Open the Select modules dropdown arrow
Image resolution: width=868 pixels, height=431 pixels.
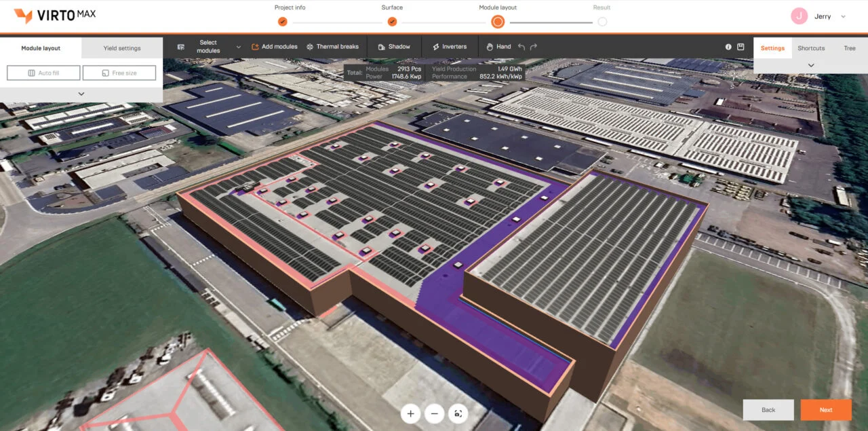pos(238,47)
